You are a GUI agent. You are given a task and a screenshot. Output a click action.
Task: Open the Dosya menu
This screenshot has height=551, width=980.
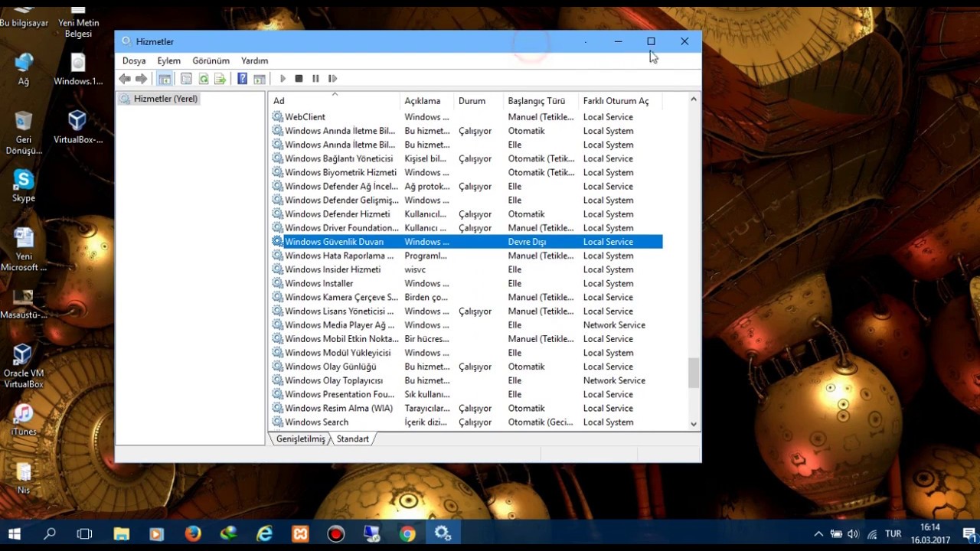(134, 60)
